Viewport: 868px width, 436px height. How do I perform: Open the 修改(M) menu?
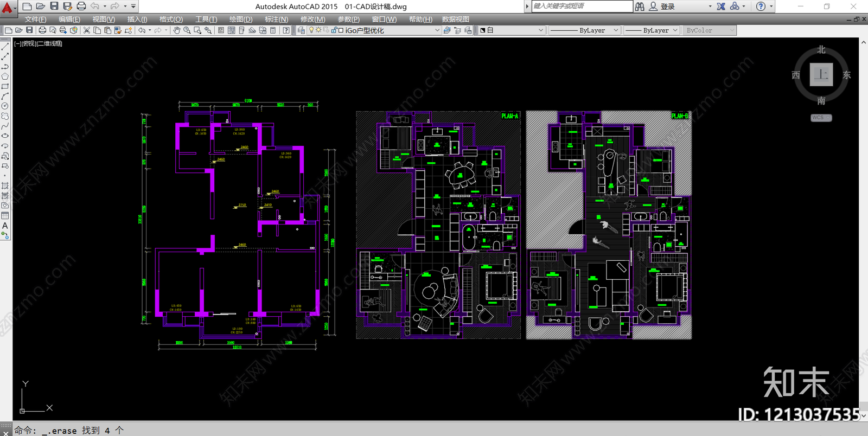[x=313, y=19]
